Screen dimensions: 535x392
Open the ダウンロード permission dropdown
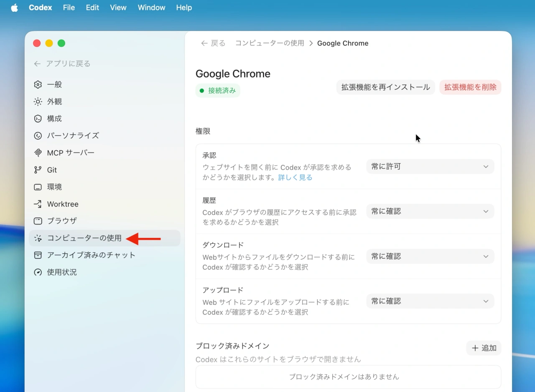pos(430,256)
